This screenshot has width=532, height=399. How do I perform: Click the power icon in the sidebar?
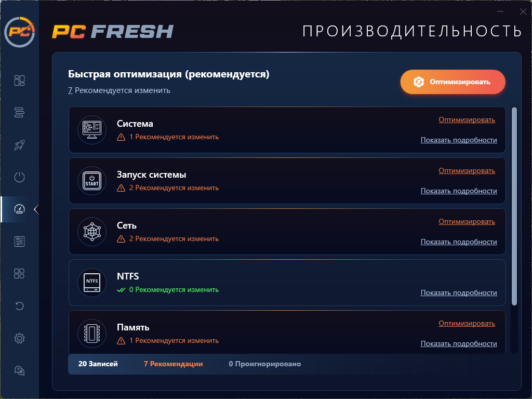pos(19,177)
